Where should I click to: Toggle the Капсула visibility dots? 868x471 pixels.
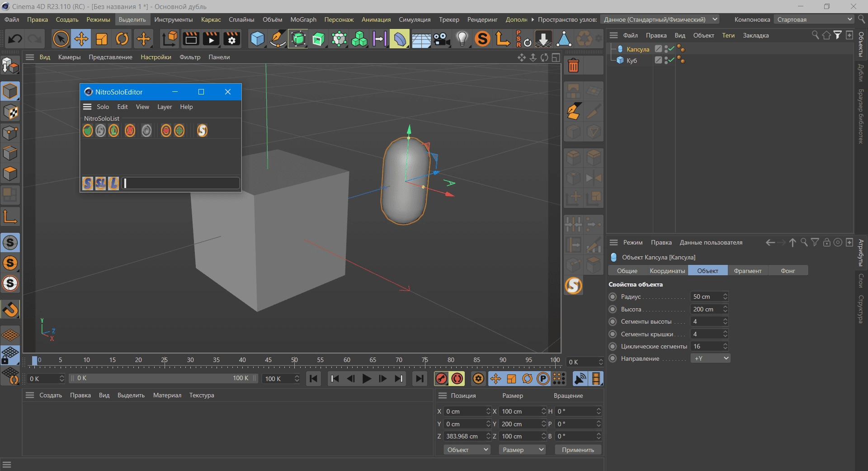pyautogui.click(x=666, y=49)
